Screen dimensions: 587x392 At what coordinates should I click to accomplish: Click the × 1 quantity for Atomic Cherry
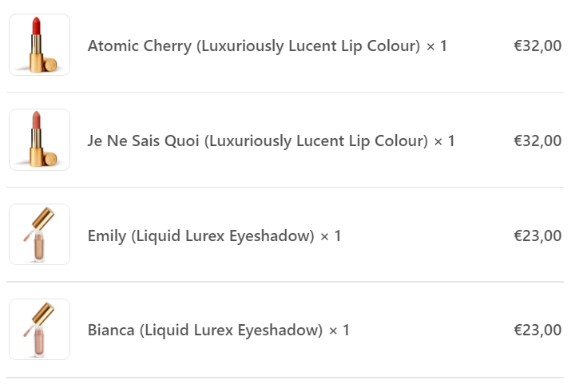pyautogui.click(x=437, y=46)
